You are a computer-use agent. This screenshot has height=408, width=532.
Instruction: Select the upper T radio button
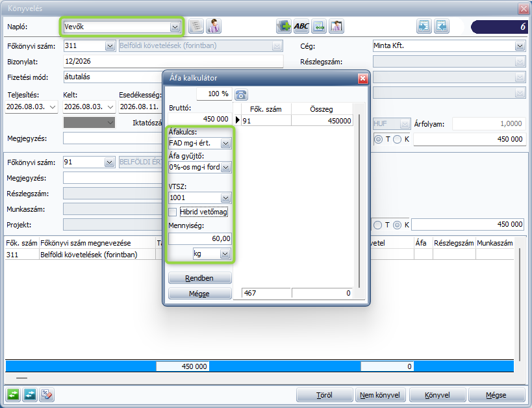point(378,139)
